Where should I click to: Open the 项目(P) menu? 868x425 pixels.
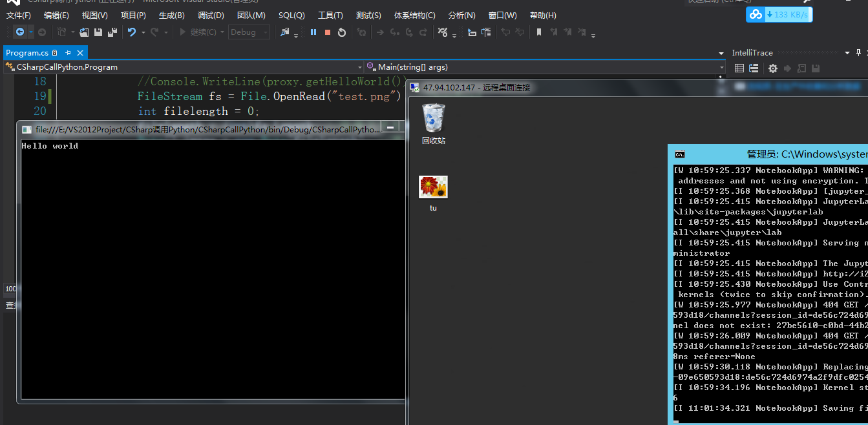coord(133,15)
